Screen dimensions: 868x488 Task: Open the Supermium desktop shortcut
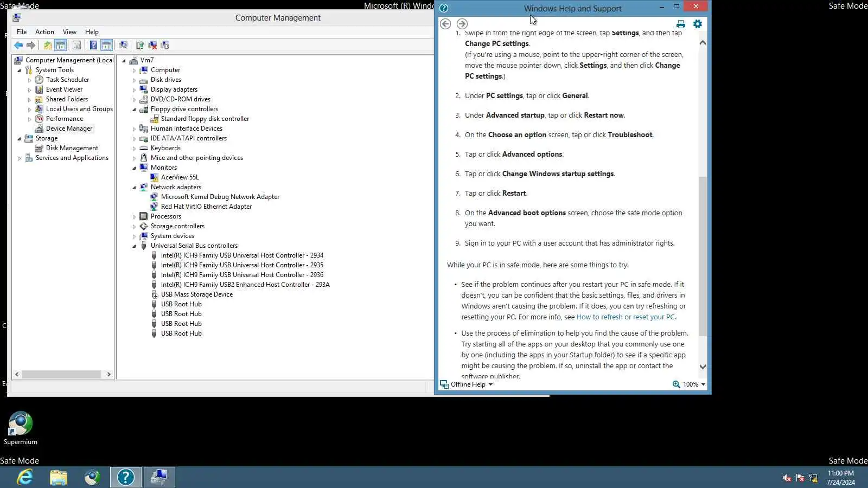[x=21, y=428]
